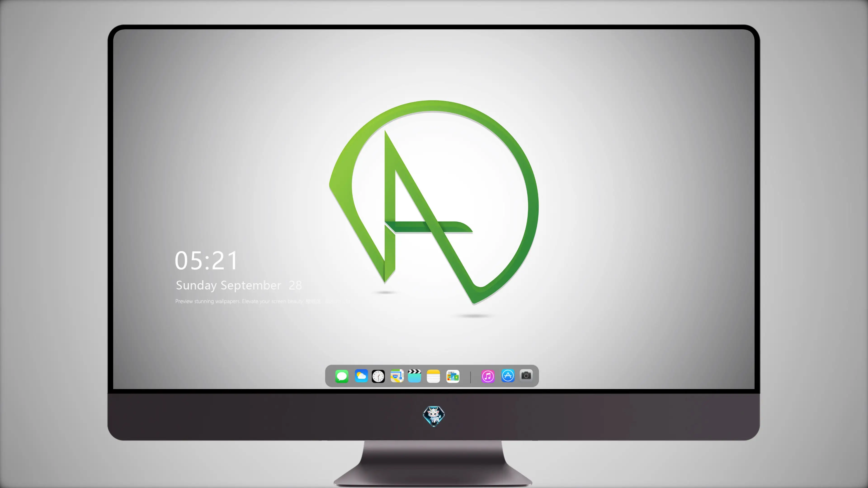Viewport: 868px width, 488px height.
Task: Launch the Maps app from the dock
Action: click(397, 376)
